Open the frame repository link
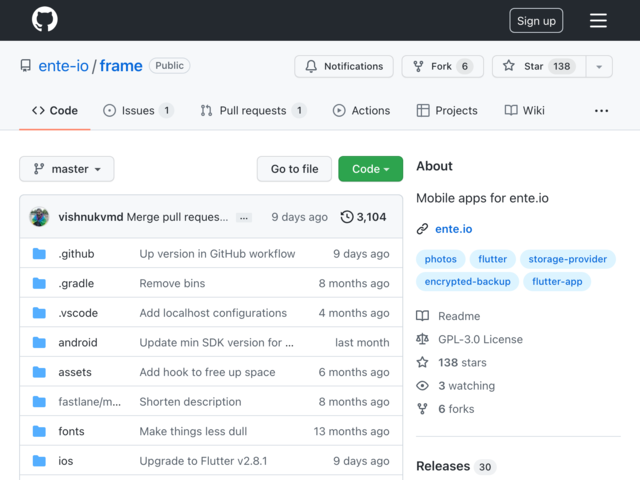 (121, 66)
